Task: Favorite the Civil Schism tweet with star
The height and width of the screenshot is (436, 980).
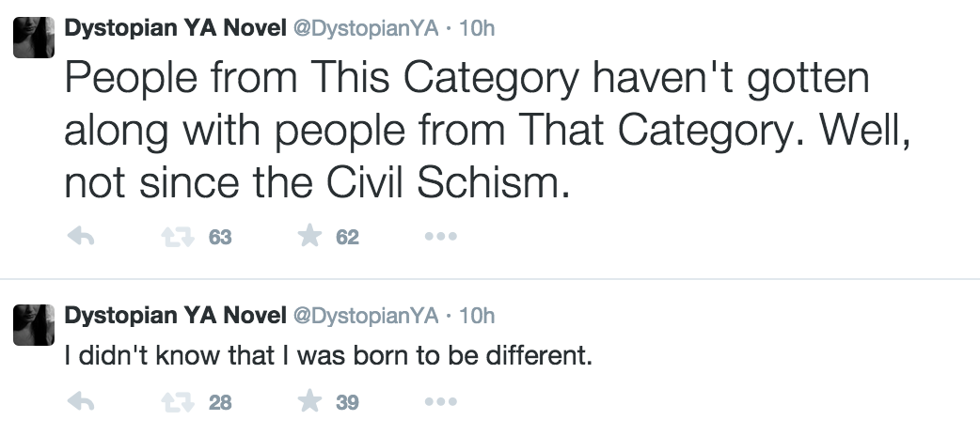Action: [x=310, y=238]
